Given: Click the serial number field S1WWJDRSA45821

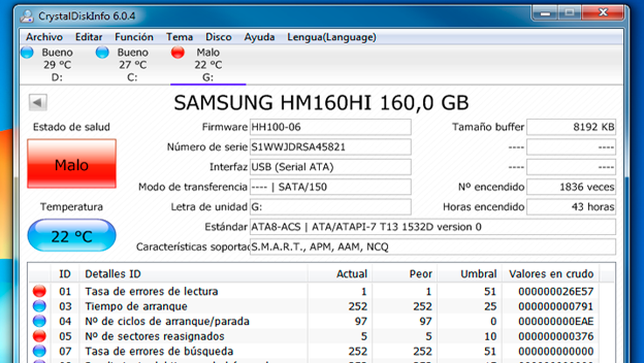Looking at the screenshot, I should pos(330,147).
